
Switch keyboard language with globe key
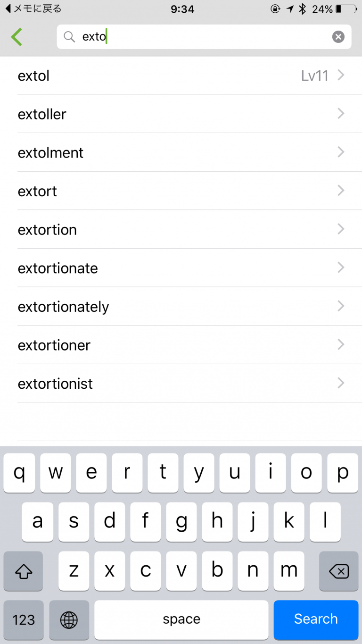click(69, 619)
